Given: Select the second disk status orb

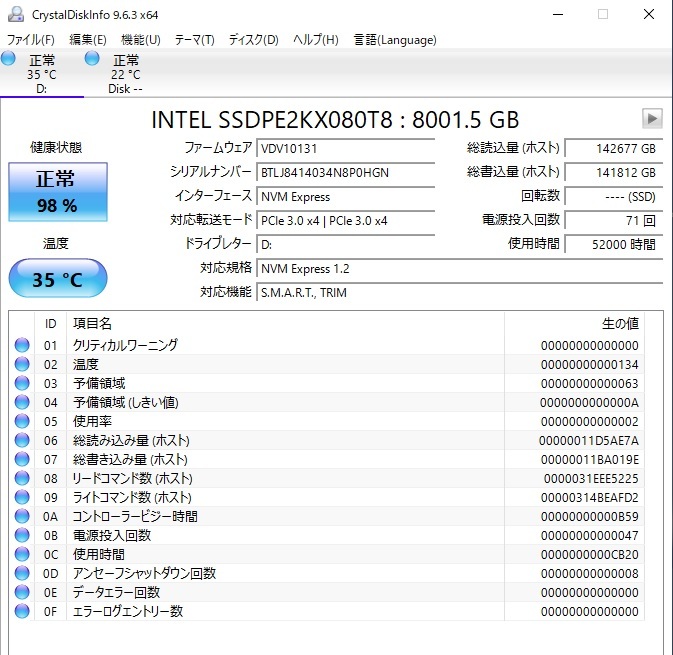Looking at the screenshot, I should (93, 60).
